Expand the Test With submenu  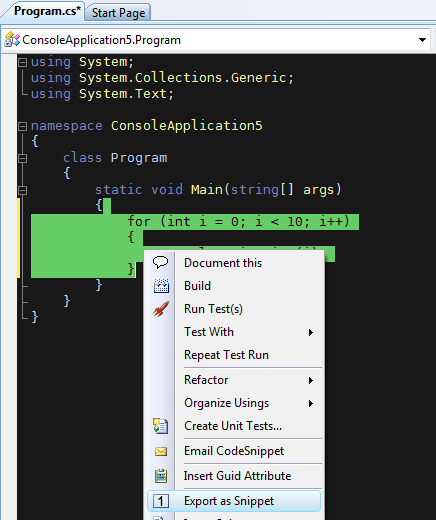311,332
